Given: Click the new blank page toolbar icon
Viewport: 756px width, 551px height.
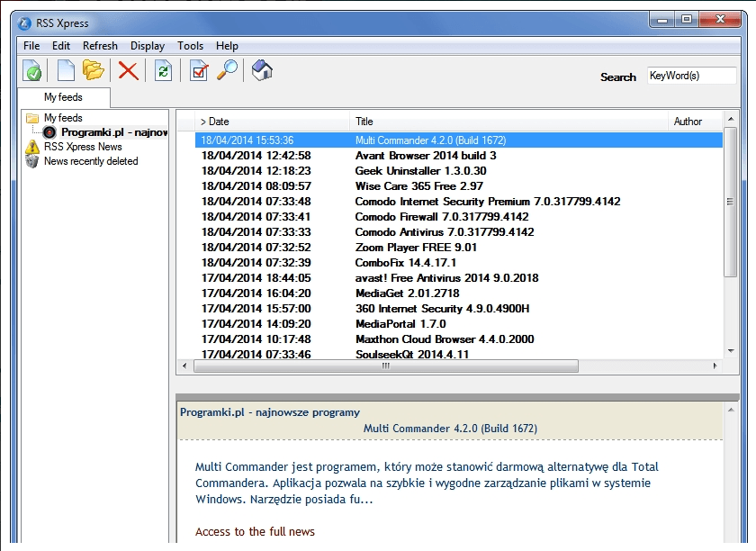Looking at the screenshot, I should tap(66, 70).
